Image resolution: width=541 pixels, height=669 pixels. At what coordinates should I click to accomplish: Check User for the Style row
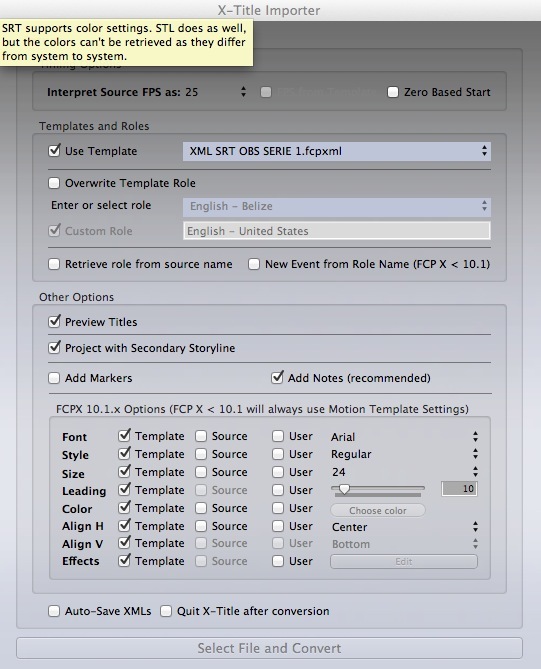(278, 454)
